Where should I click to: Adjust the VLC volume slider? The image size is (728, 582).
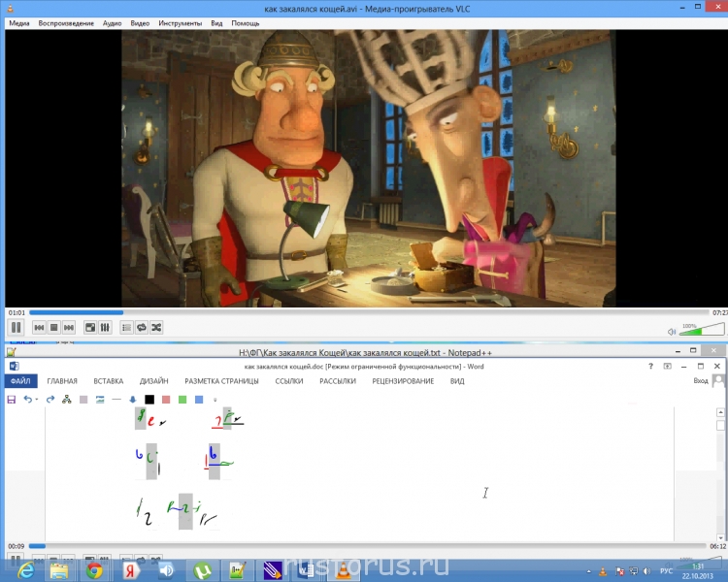pyautogui.click(x=701, y=331)
